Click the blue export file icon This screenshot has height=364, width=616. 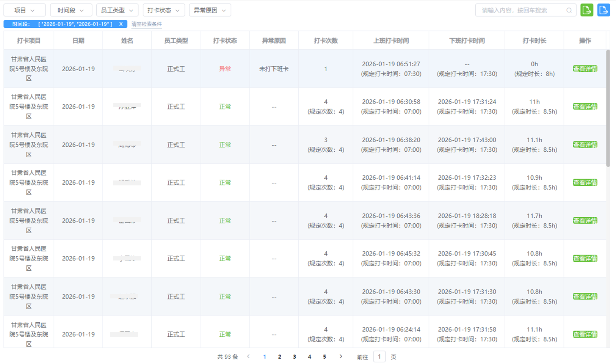coord(603,10)
